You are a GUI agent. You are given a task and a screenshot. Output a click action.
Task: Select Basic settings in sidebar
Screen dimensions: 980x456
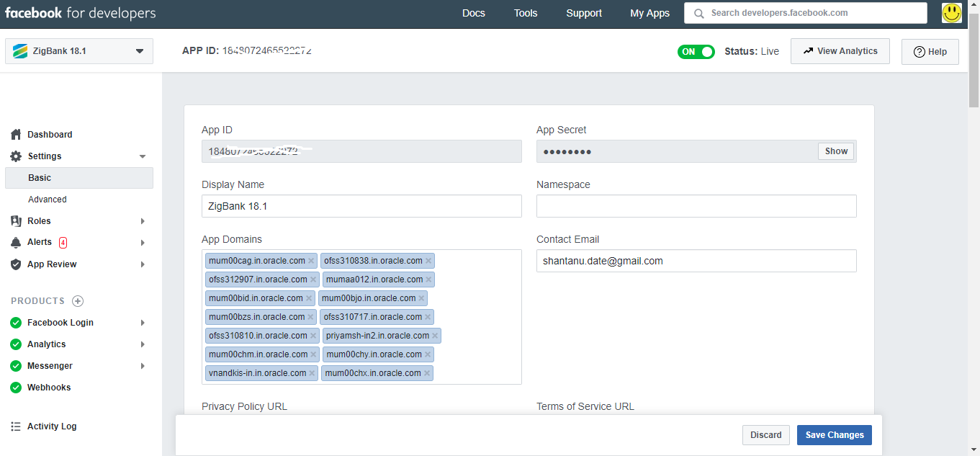pyautogui.click(x=79, y=178)
